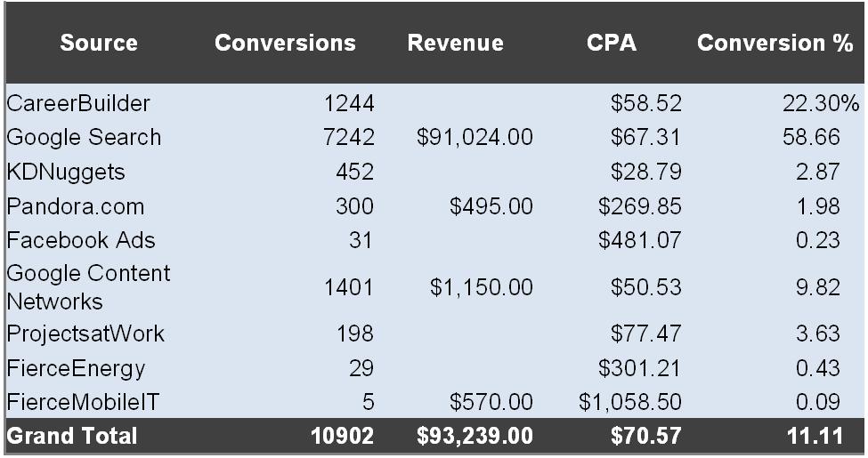Click the Grand Total row label
Image resolution: width=868 pixels, height=458 pixels.
tap(72, 436)
